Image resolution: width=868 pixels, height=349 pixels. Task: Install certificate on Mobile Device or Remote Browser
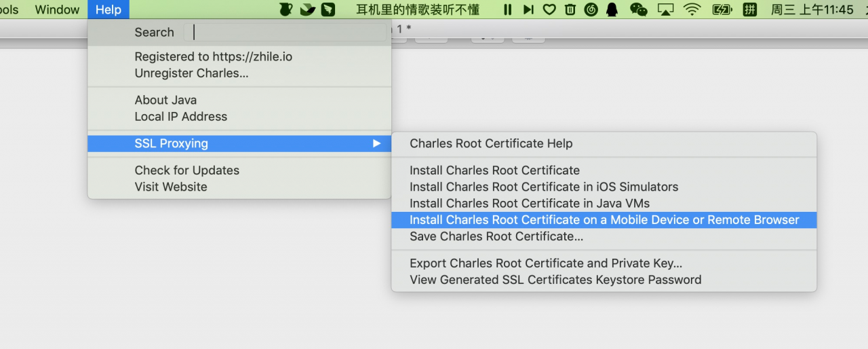(x=604, y=220)
